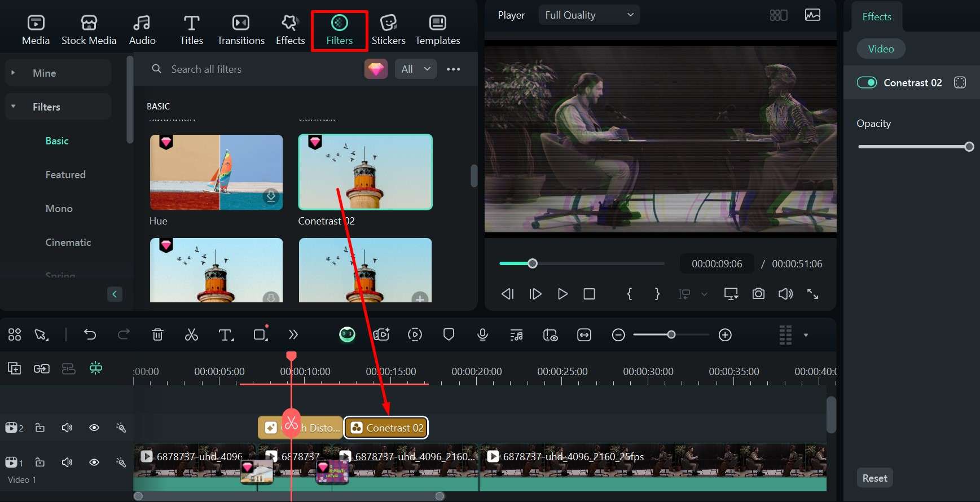Image resolution: width=980 pixels, height=502 pixels.
Task: Take a snapshot of the frame
Action: (758, 294)
